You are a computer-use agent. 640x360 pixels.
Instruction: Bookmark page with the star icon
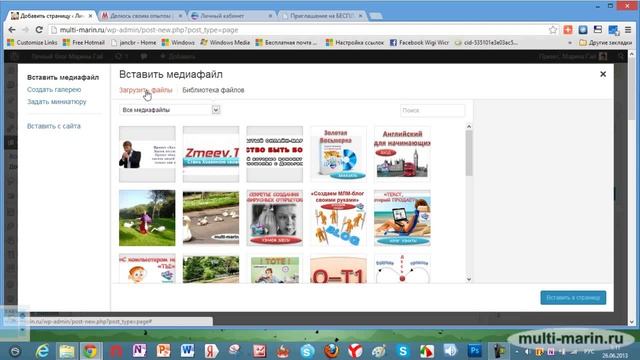(553, 30)
